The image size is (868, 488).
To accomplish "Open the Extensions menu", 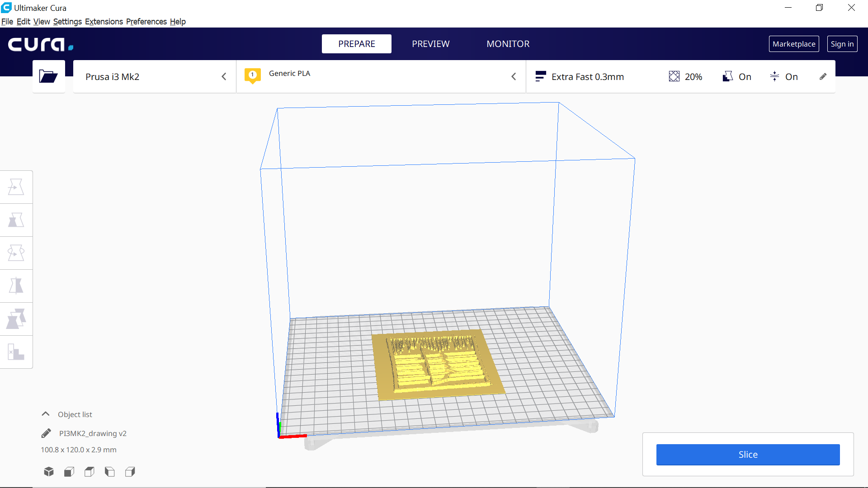I will (104, 22).
